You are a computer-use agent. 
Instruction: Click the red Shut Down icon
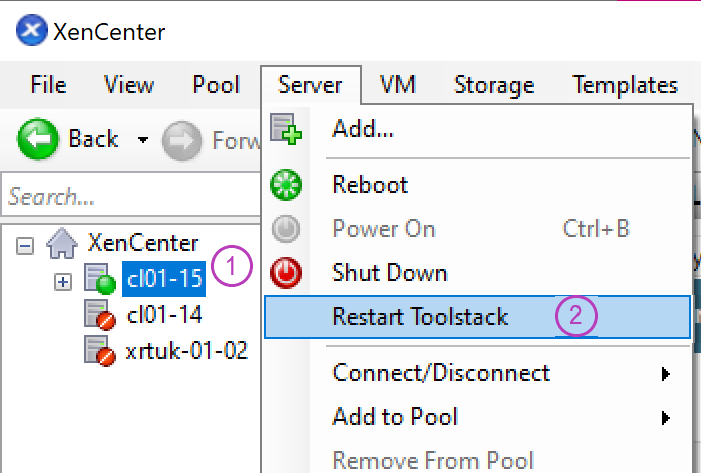(286, 273)
